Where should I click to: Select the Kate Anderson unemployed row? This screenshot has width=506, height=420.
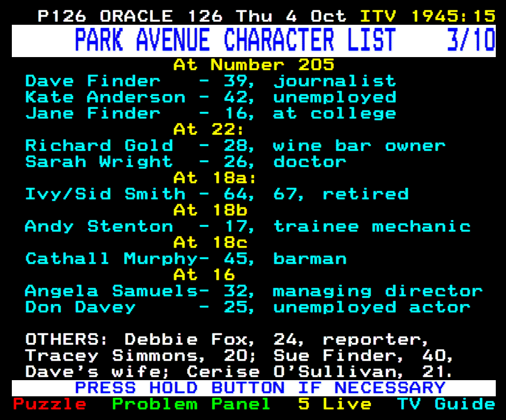pyautogui.click(x=210, y=97)
